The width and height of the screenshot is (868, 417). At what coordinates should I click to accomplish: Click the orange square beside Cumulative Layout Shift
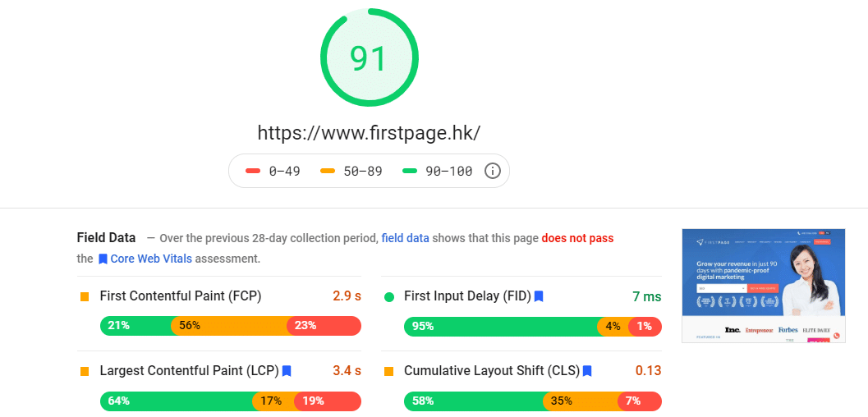389,371
